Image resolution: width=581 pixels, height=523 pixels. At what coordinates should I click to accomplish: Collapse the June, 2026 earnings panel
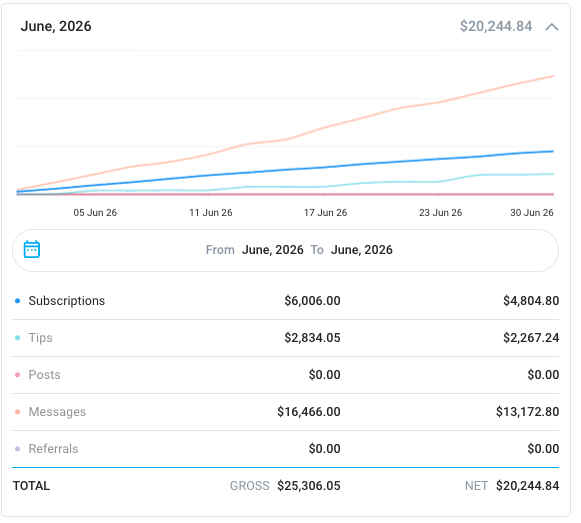tap(551, 27)
